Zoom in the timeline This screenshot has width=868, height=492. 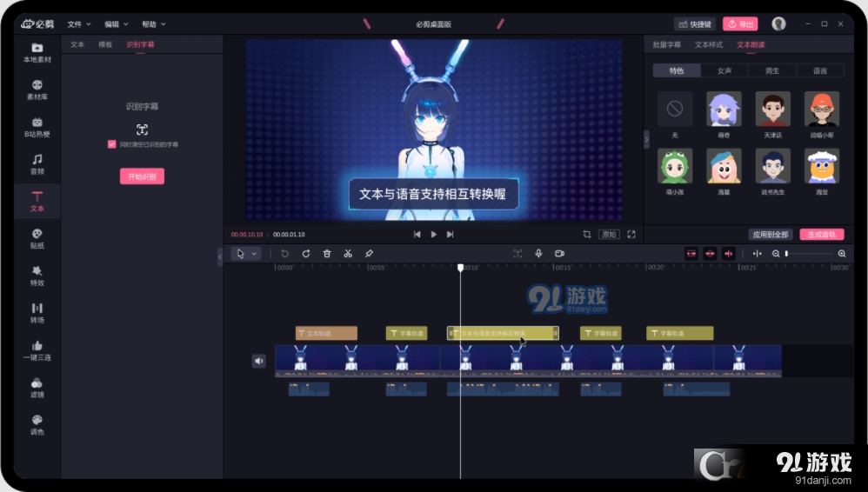pos(841,254)
